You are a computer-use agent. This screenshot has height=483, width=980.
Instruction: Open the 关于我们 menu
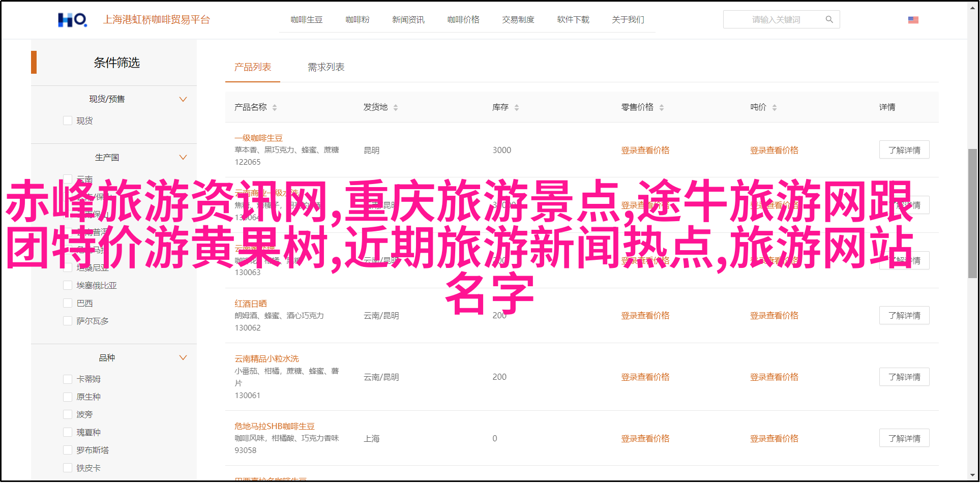click(628, 19)
